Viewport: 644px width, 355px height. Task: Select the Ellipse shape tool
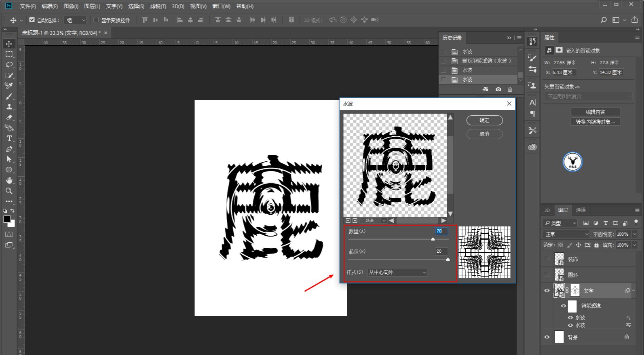[x=9, y=170]
